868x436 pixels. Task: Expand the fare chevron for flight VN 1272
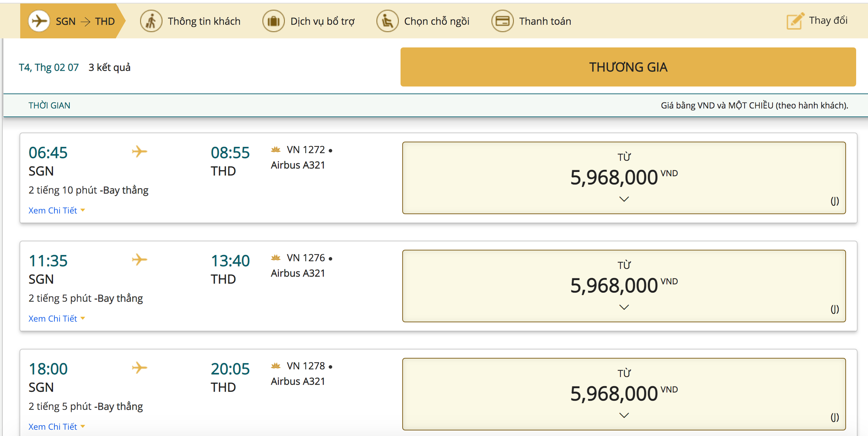click(624, 199)
